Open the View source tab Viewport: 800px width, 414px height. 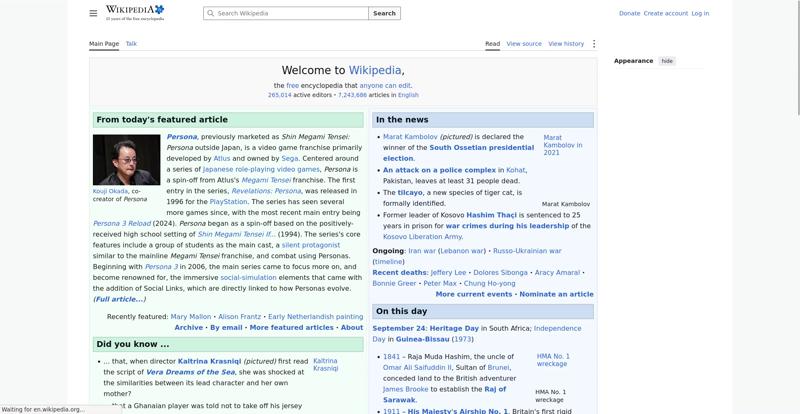pos(524,44)
